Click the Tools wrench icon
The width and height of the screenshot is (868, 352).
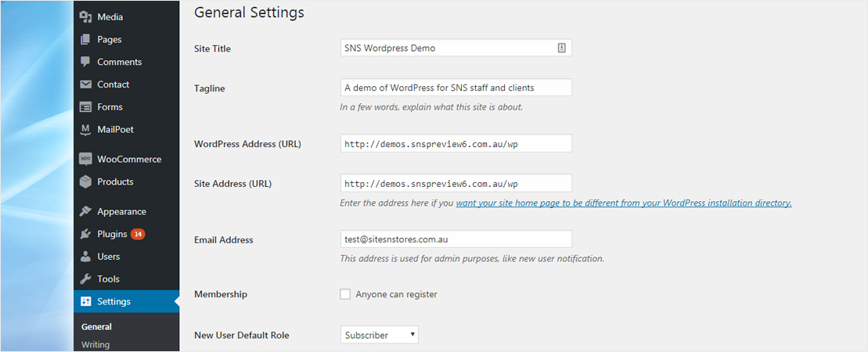tap(86, 279)
